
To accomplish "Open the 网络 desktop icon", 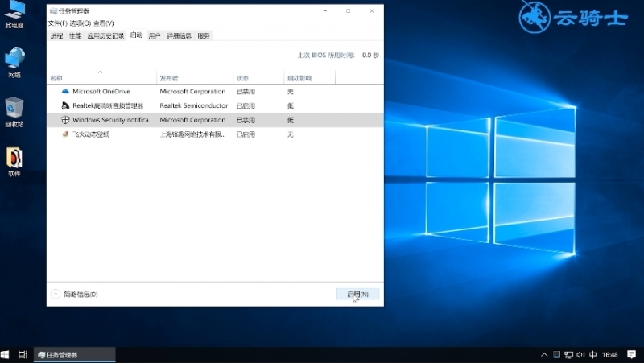I will point(14,63).
